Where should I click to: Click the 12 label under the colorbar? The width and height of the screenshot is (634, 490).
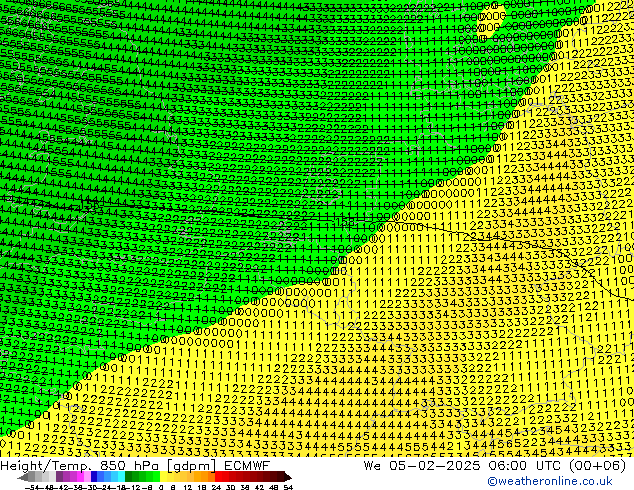coord(188,487)
